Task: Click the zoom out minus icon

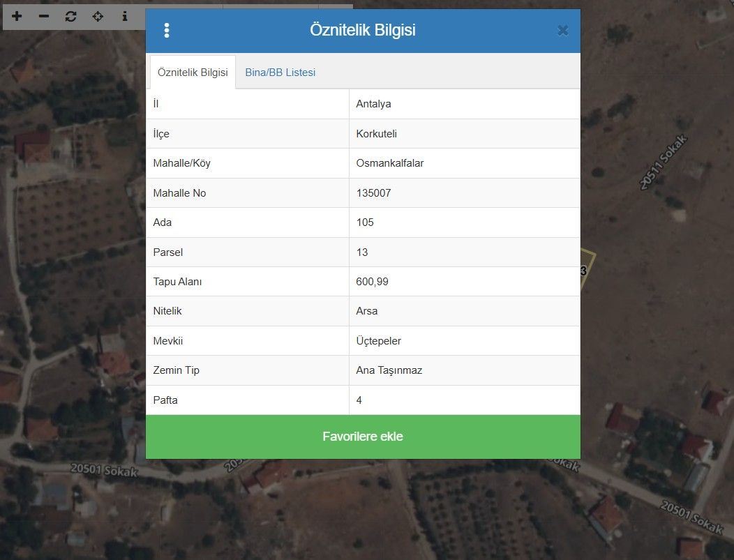Action: (x=44, y=16)
